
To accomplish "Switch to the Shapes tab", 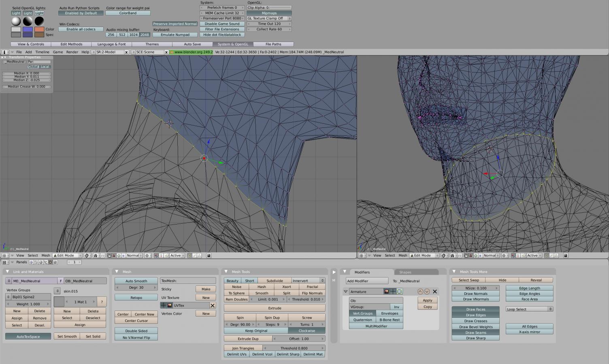I will 405,272.
